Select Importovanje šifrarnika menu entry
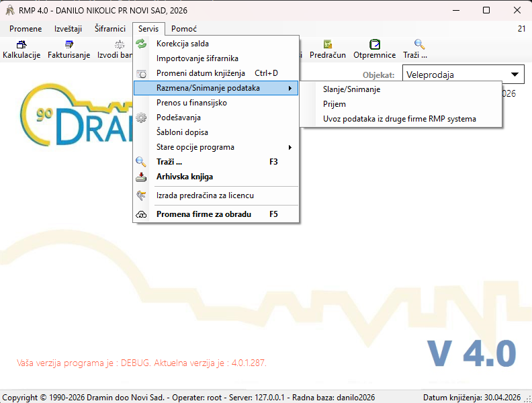 (216, 58)
